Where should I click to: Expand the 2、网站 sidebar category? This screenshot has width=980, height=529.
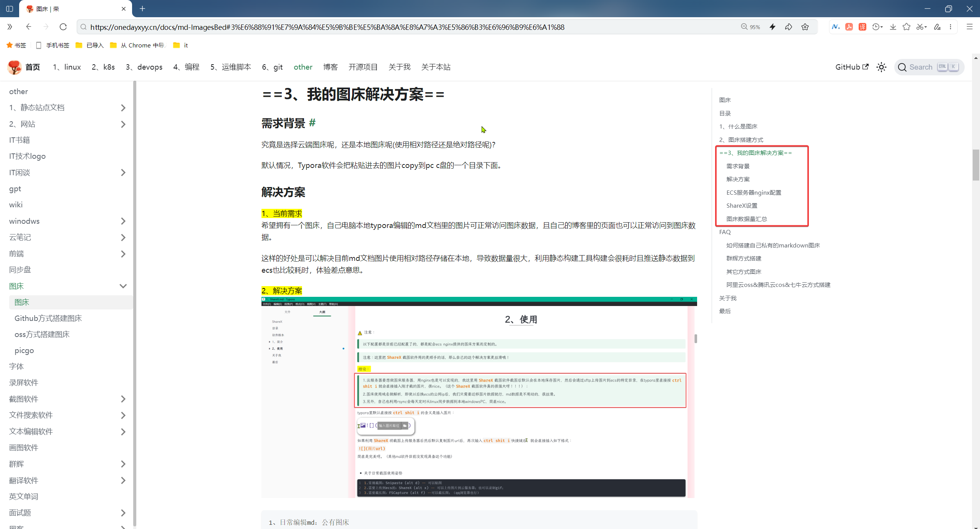pyautogui.click(x=123, y=124)
